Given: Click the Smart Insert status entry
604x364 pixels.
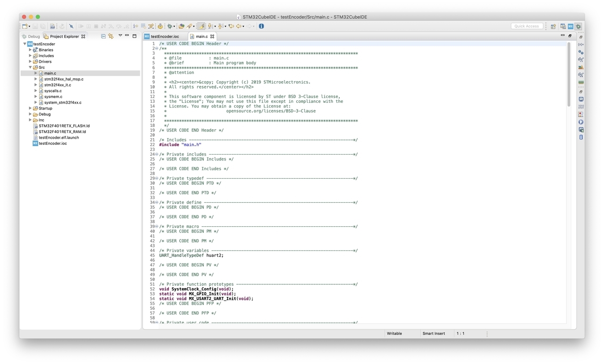Looking at the screenshot, I should click(434, 333).
